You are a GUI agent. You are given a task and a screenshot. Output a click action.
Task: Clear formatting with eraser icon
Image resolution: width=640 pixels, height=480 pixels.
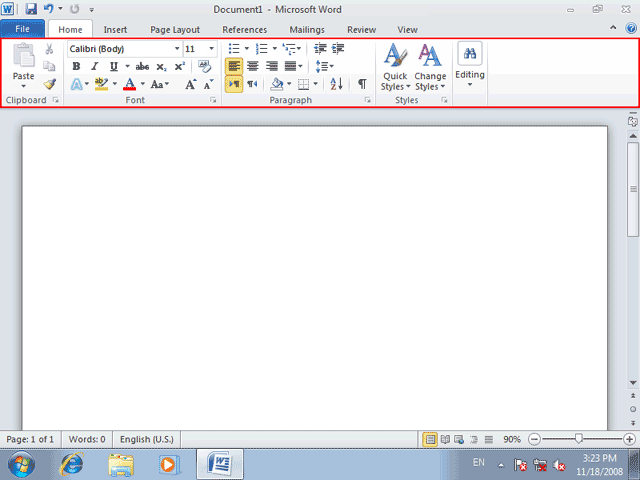[204, 66]
